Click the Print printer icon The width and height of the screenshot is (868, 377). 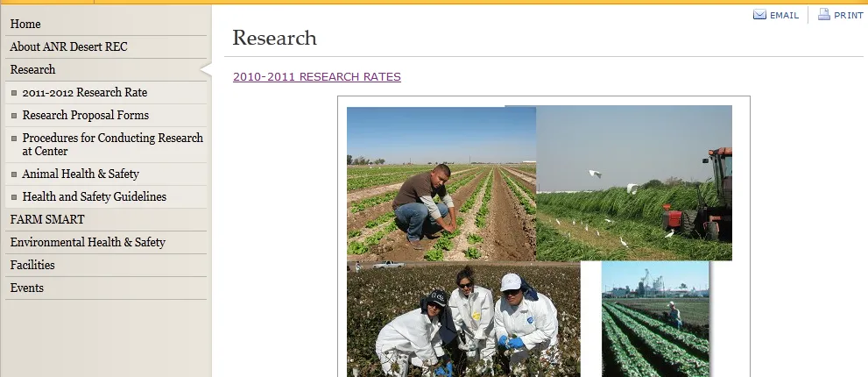tap(824, 14)
